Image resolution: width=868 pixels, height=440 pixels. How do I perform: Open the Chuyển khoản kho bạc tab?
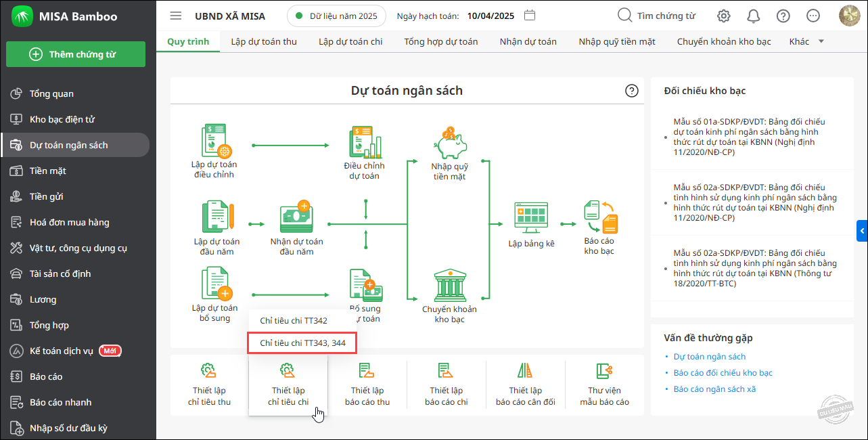pos(724,41)
